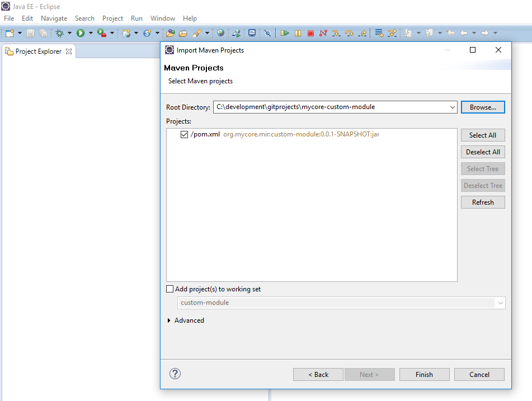Open the Window menu
Screen dimensions: 532x401
click(x=163, y=18)
